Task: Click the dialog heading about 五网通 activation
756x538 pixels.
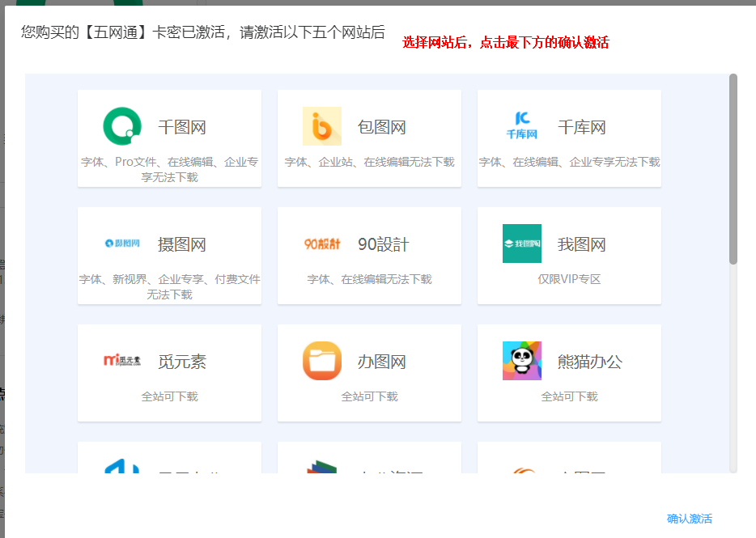Action: [203, 32]
